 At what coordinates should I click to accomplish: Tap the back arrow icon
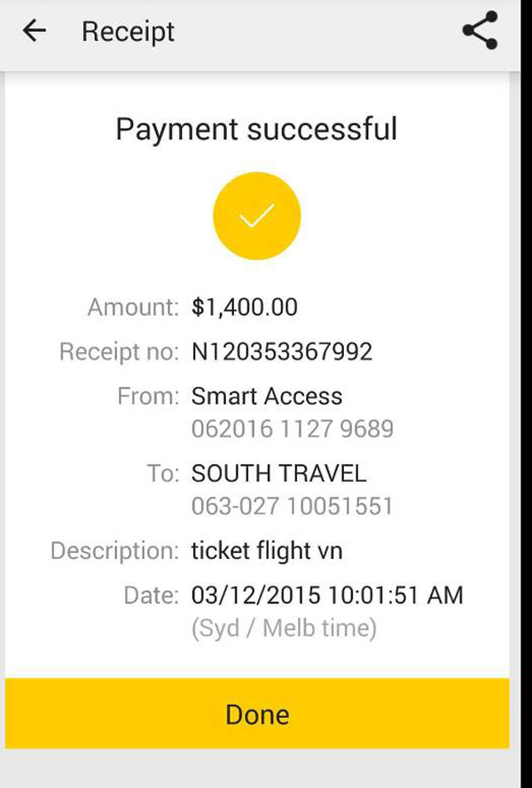click(35, 31)
